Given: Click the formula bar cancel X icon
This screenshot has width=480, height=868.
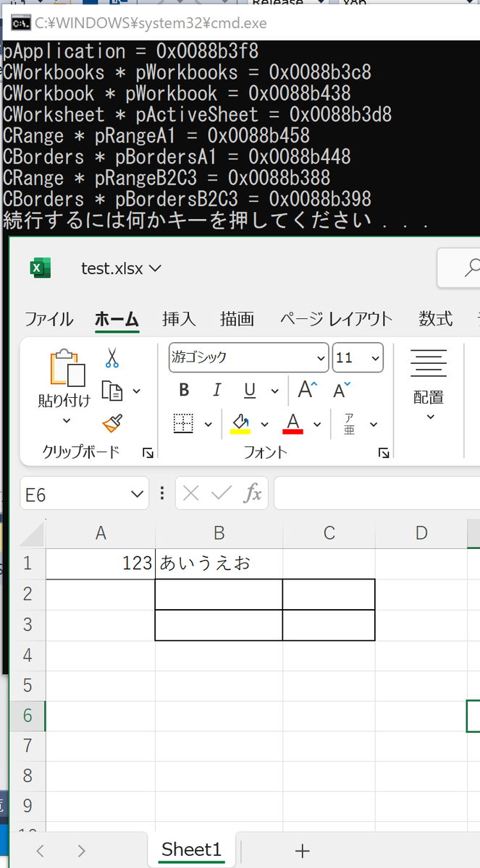Looking at the screenshot, I should pyautogui.click(x=191, y=494).
